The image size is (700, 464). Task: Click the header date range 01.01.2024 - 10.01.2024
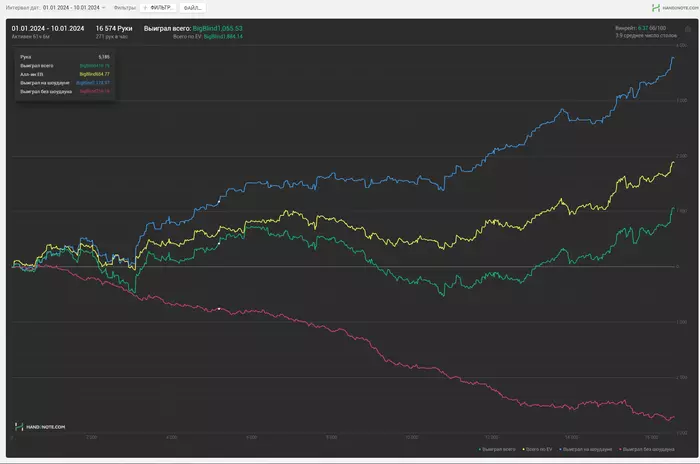(48, 28)
